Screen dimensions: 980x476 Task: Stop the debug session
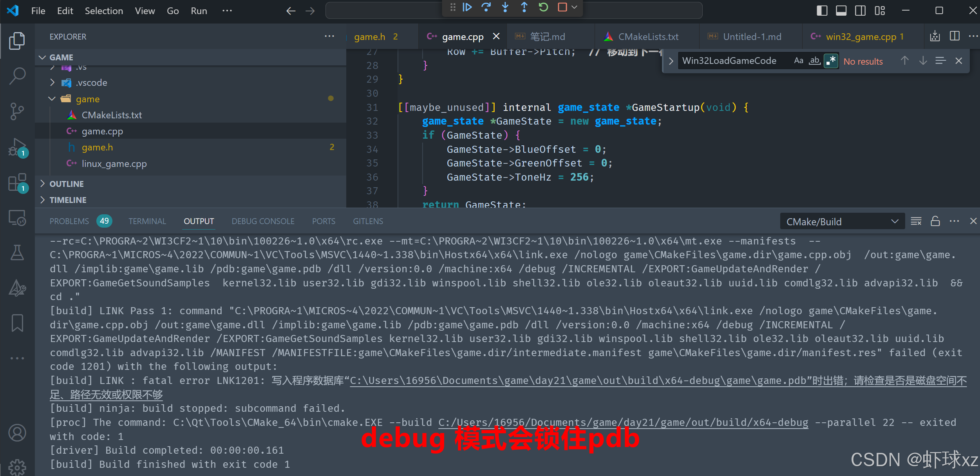[562, 7]
